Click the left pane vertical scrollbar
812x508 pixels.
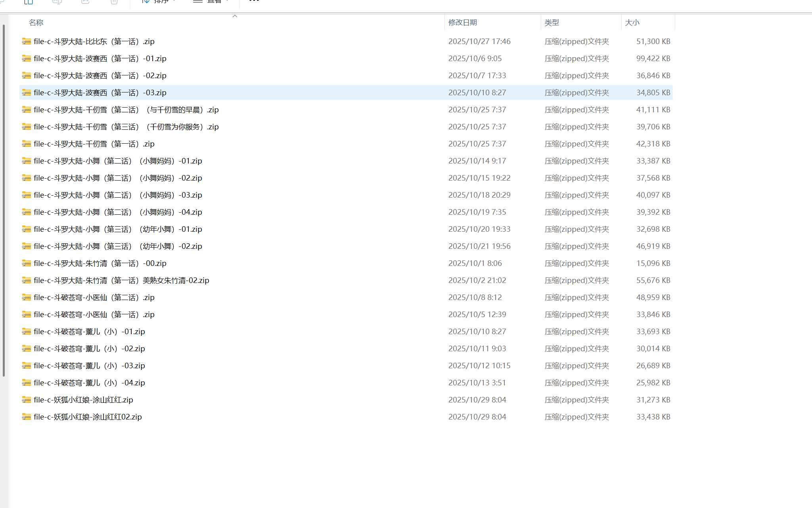pos(4,200)
